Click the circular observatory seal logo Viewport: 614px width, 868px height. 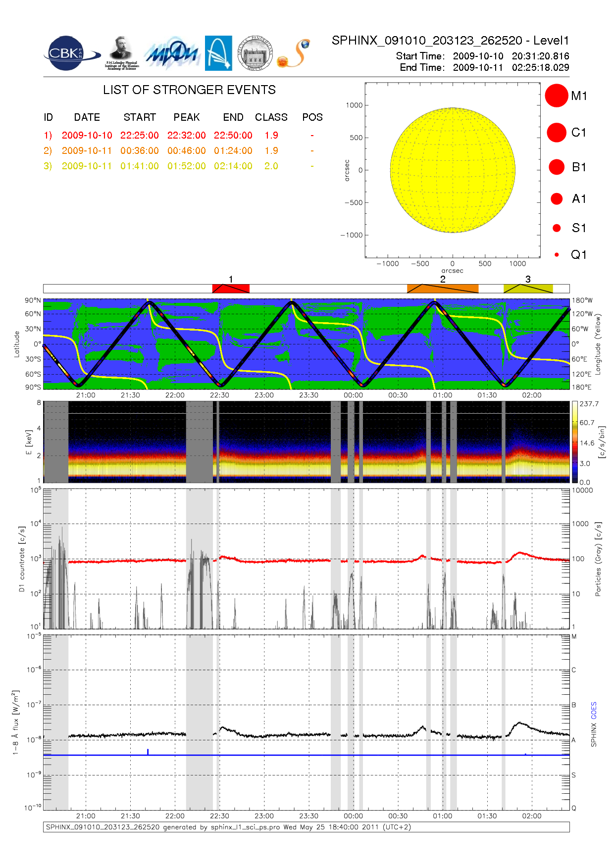255,53
